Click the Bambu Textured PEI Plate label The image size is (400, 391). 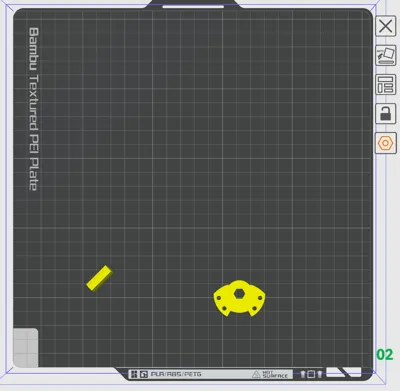tap(34, 109)
